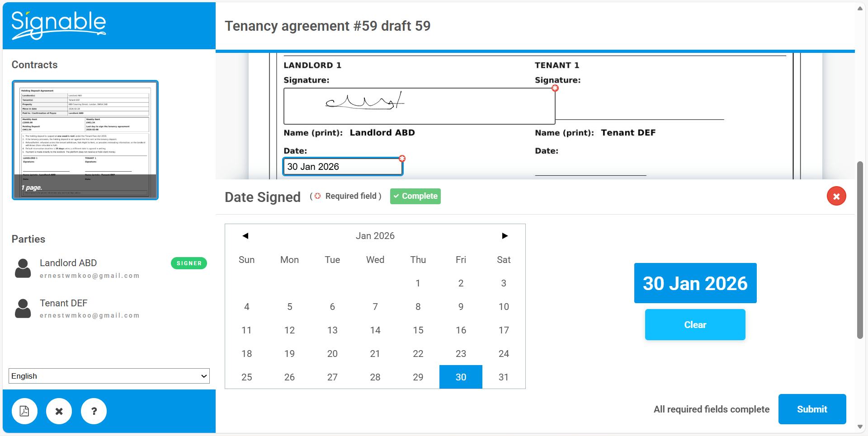Open the contract page thumbnail
The image size is (868, 436).
(85, 140)
